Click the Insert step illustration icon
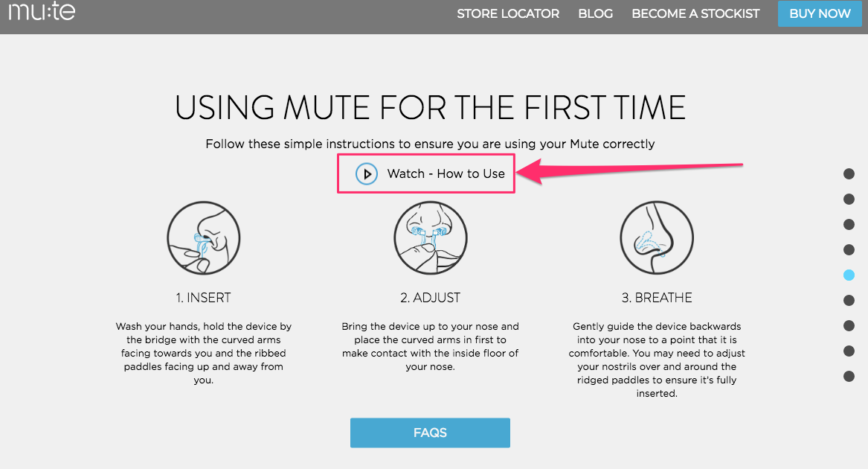The image size is (868, 469). (204, 237)
